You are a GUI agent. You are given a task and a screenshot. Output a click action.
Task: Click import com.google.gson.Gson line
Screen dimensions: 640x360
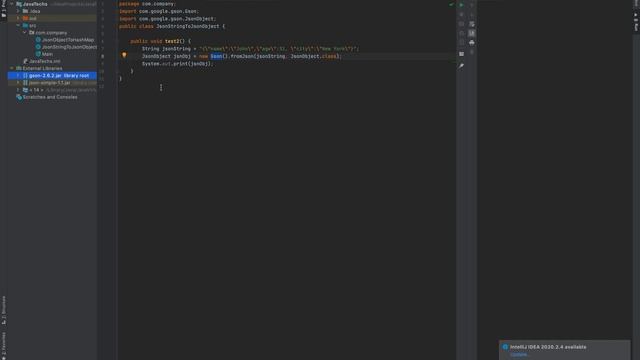pyautogui.click(x=158, y=11)
